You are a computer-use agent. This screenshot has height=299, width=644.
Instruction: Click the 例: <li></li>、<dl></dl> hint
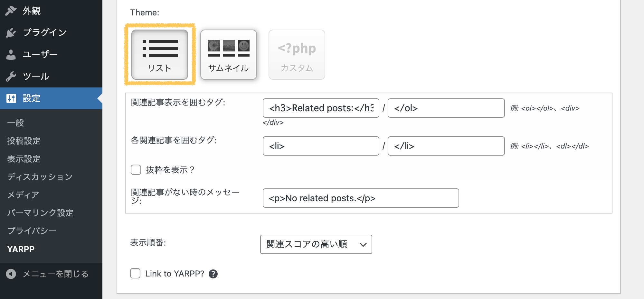(550, 146)
